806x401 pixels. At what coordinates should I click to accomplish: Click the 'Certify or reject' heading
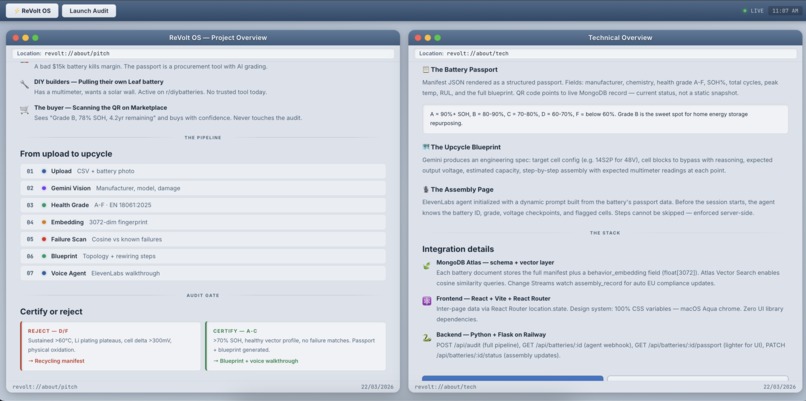tap(51, 312)
